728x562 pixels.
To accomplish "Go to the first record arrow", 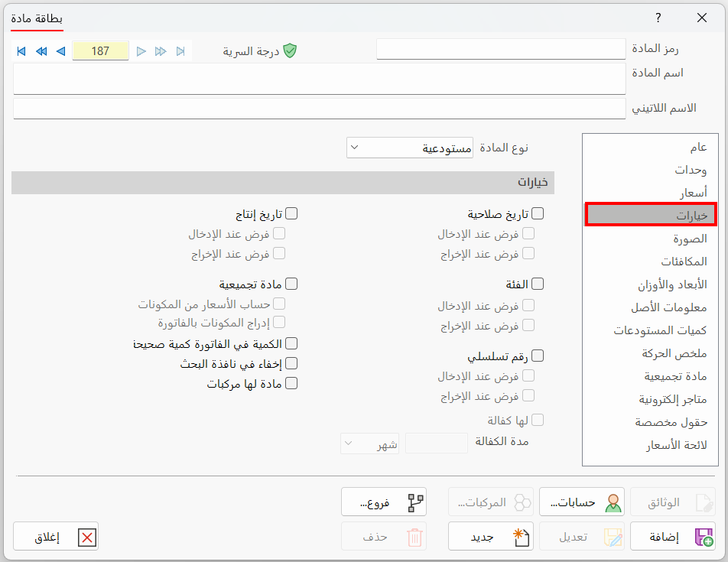I will click(x=21, y=51).
